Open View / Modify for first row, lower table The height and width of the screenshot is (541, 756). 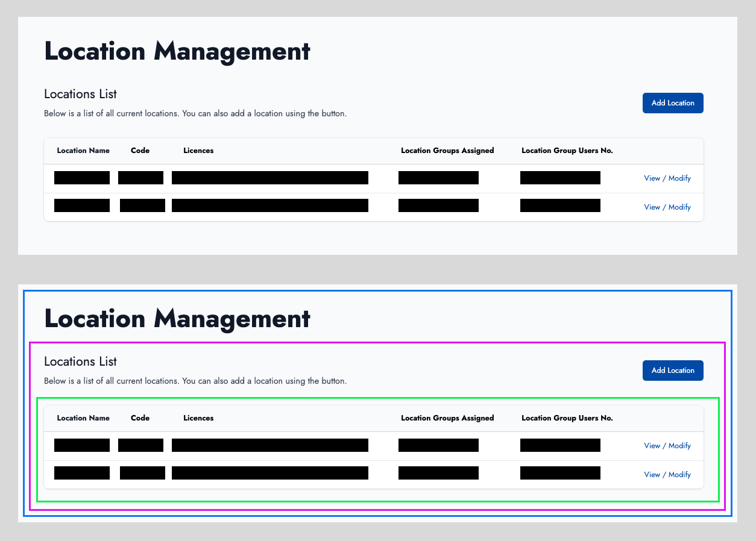pos(667,446)
